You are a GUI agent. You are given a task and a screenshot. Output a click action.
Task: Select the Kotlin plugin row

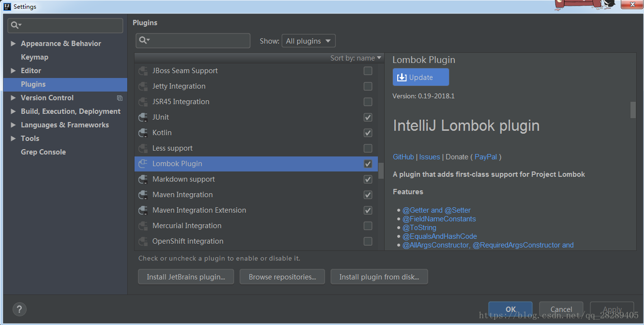click(x=256, y=133)
